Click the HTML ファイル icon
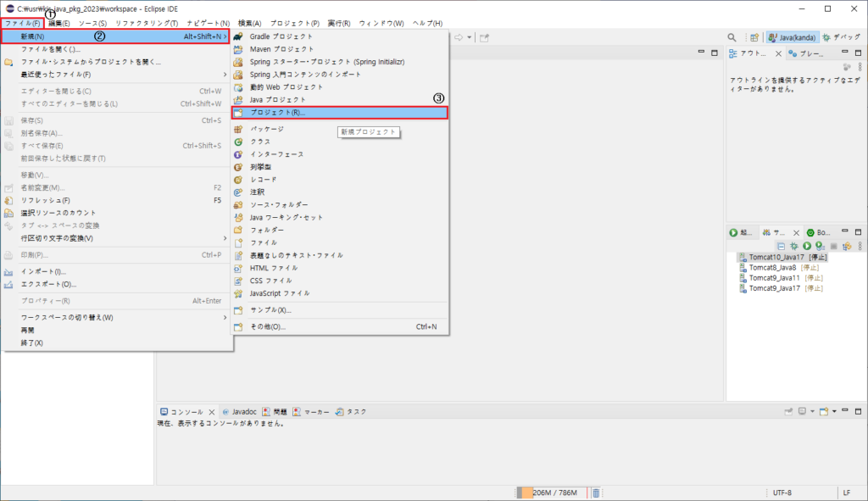 pyautogui.click(x=238, y=269)
